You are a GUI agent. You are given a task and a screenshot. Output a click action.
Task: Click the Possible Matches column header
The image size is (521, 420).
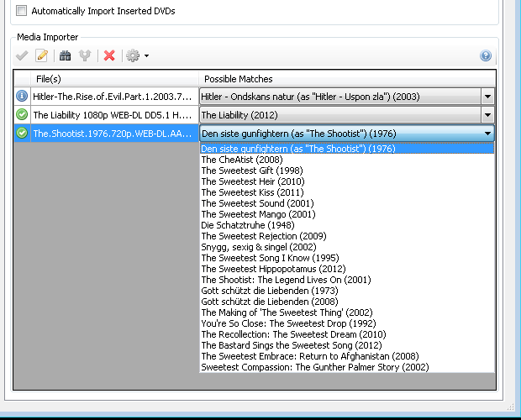pyautogui.click(x=347, y=79)
